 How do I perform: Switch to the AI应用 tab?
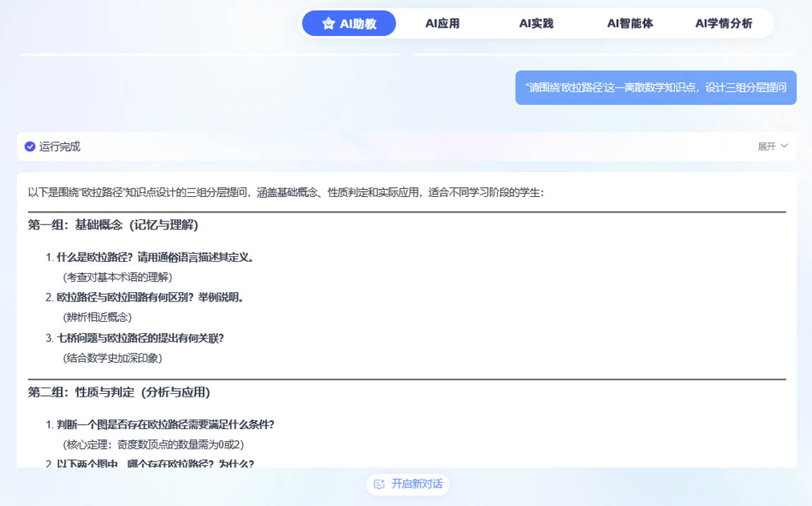tap(442, 23)
